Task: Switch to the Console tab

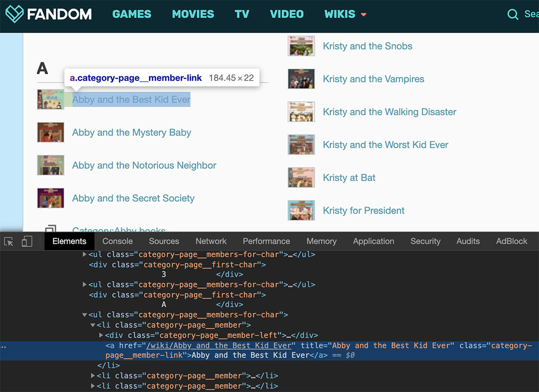Action: [117, 241]
